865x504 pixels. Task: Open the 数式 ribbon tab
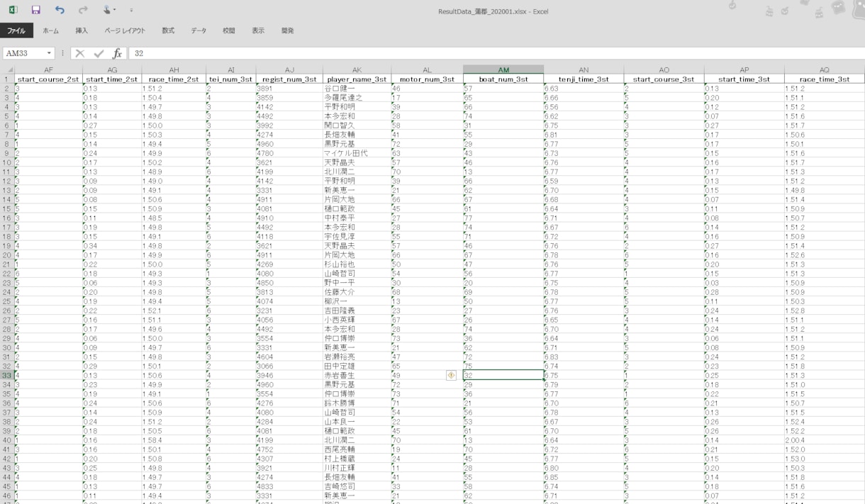click(168, 31)
